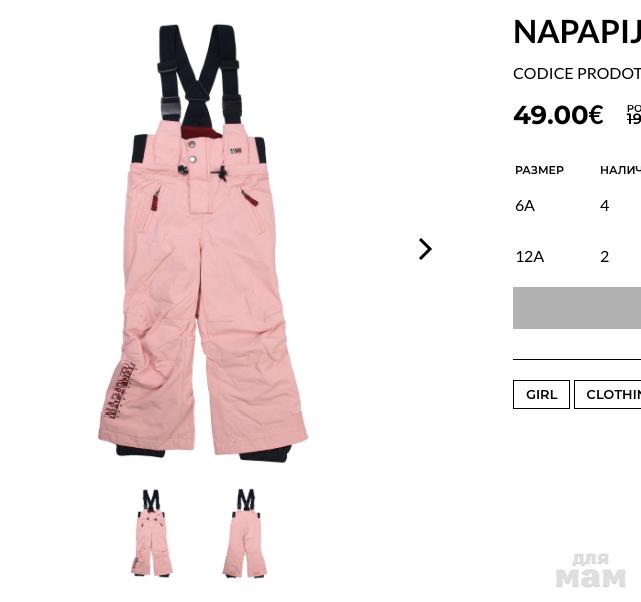
Task: Click the 49.00€ sale price
Action: (558, 115)
